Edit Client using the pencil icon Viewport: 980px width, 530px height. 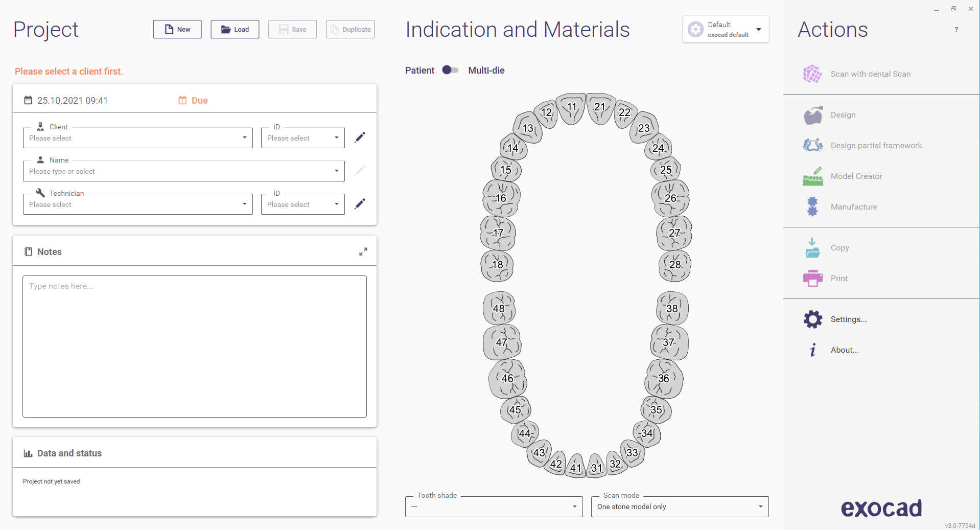360,137
